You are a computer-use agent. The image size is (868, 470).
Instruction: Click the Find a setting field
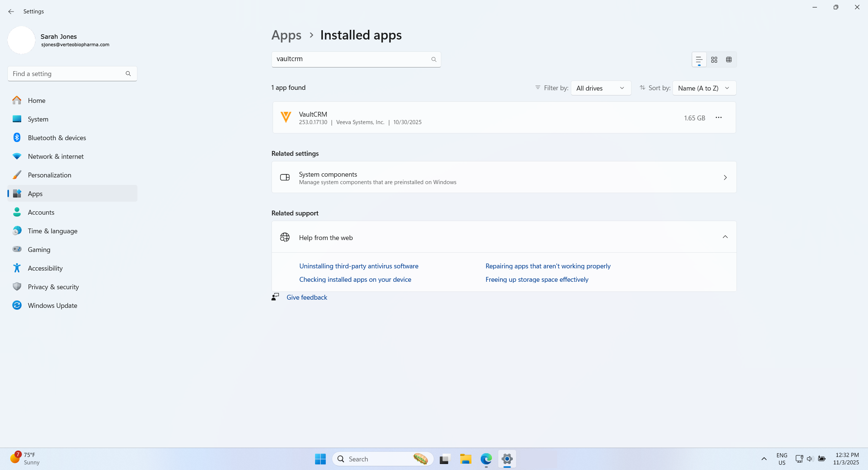click(x=67, y=74)
